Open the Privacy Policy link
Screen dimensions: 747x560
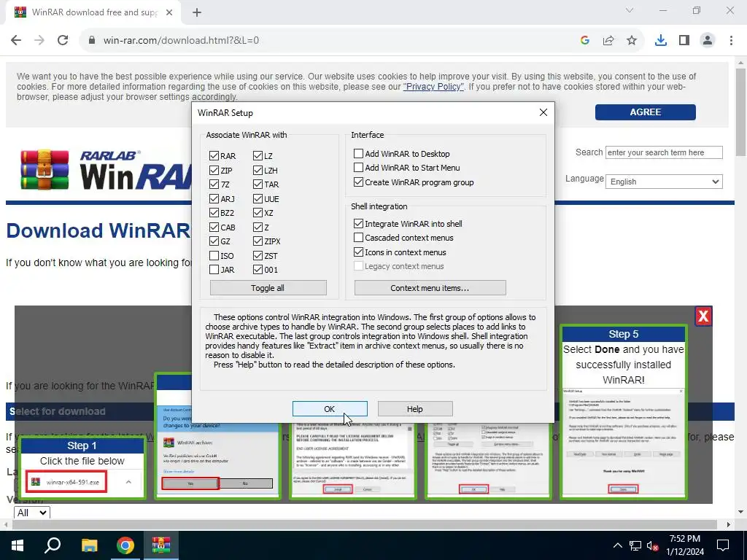[433, 87]
